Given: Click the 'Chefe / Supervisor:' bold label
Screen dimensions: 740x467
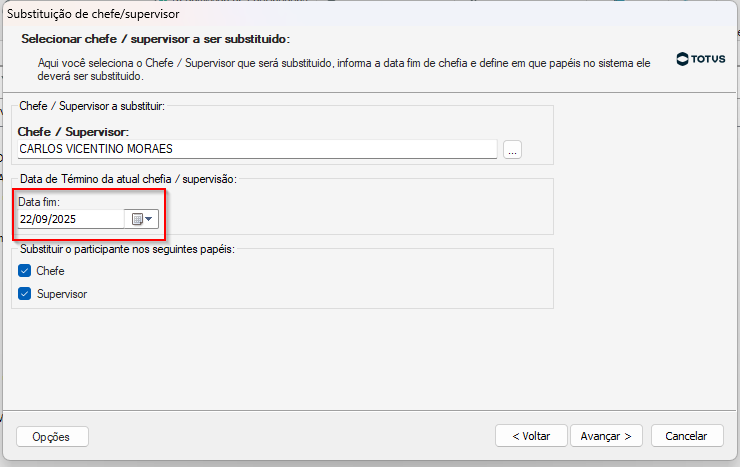Looking at the screenshot, I should tap(73, 132).
